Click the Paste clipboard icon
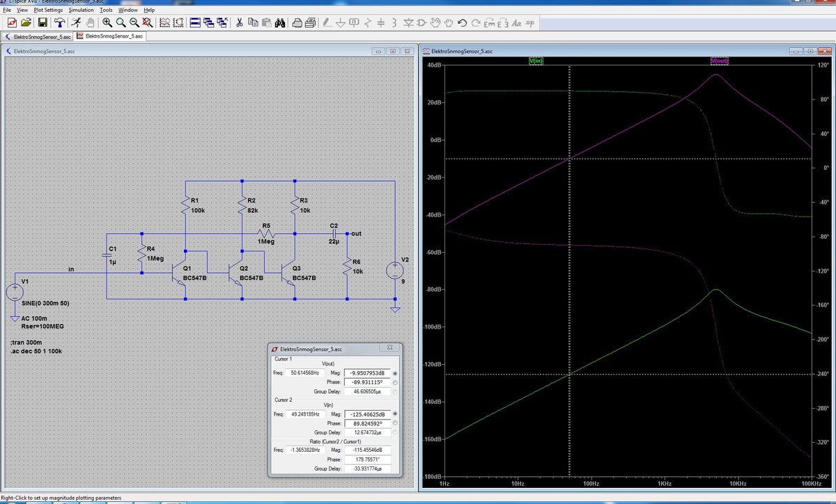 (266, 22)
